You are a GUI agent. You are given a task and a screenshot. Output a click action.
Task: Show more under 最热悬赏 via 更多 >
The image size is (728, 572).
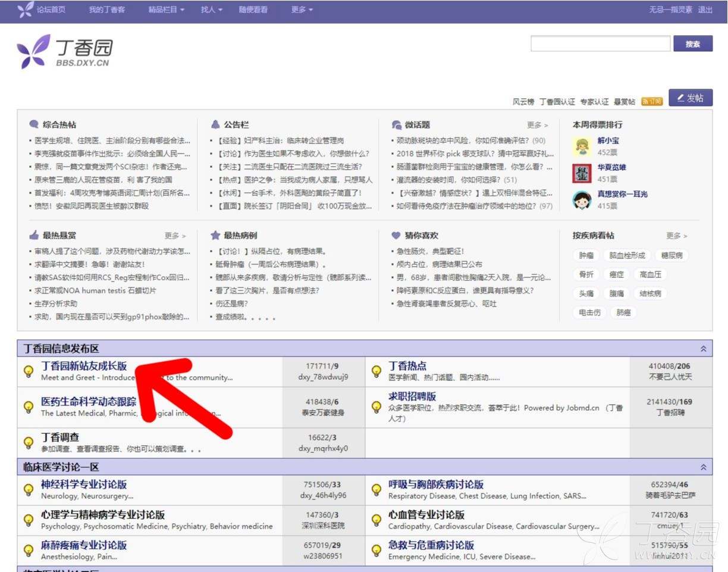click(x=175, y=236)
